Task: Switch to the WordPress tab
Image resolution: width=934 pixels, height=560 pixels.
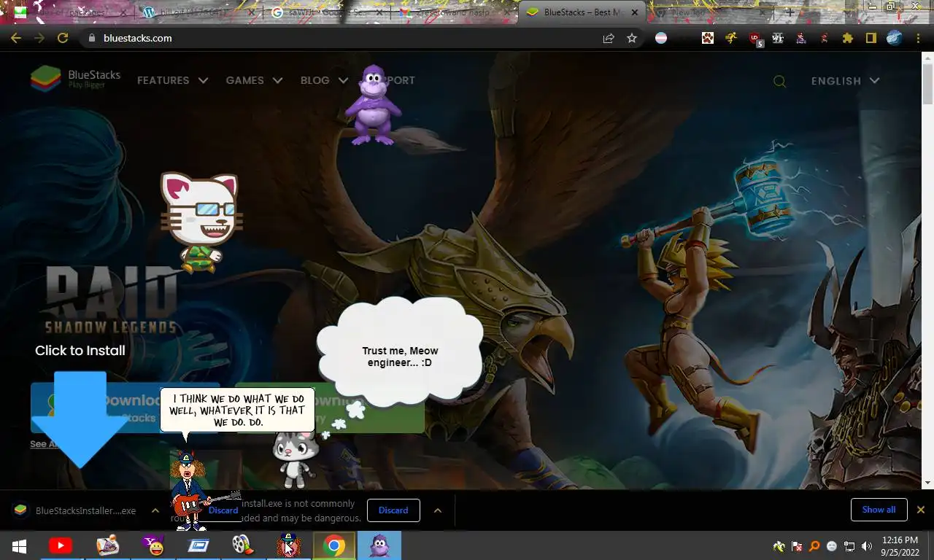Action: click(197, 12)
